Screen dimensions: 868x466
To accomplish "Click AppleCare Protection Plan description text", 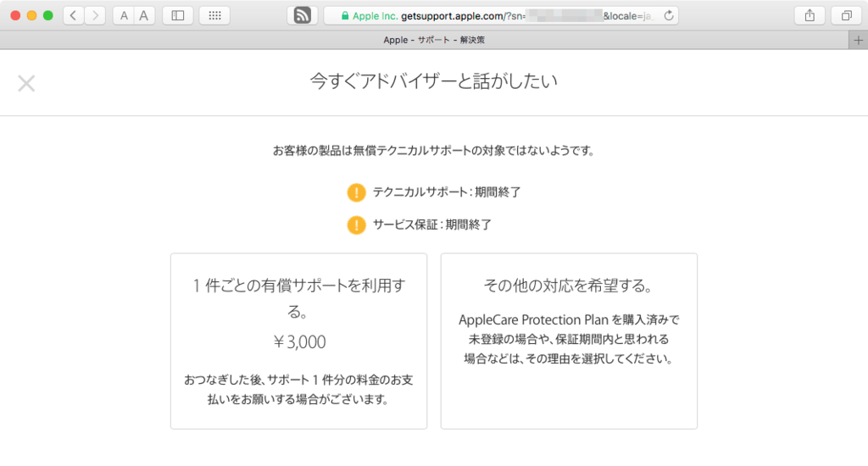I will pos(569,339).
